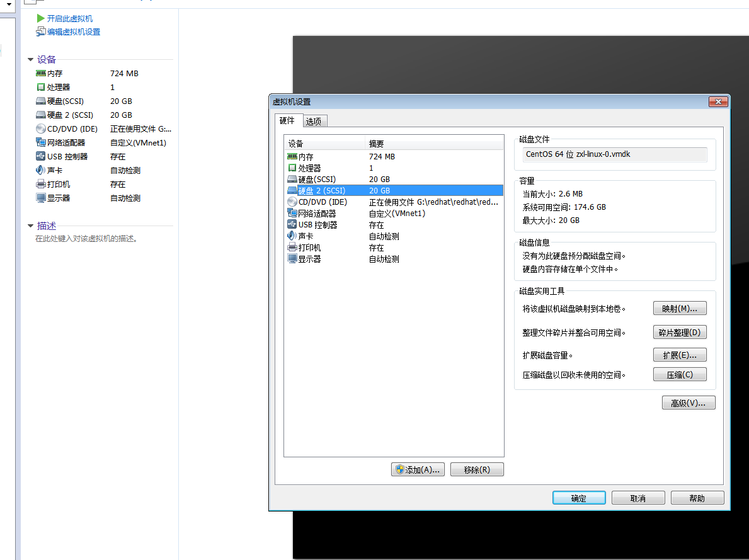The width and height of the screenshot is (749, 560).
Task: Click 网络适配器 icon in left panel
Action: tap(40, 142)
